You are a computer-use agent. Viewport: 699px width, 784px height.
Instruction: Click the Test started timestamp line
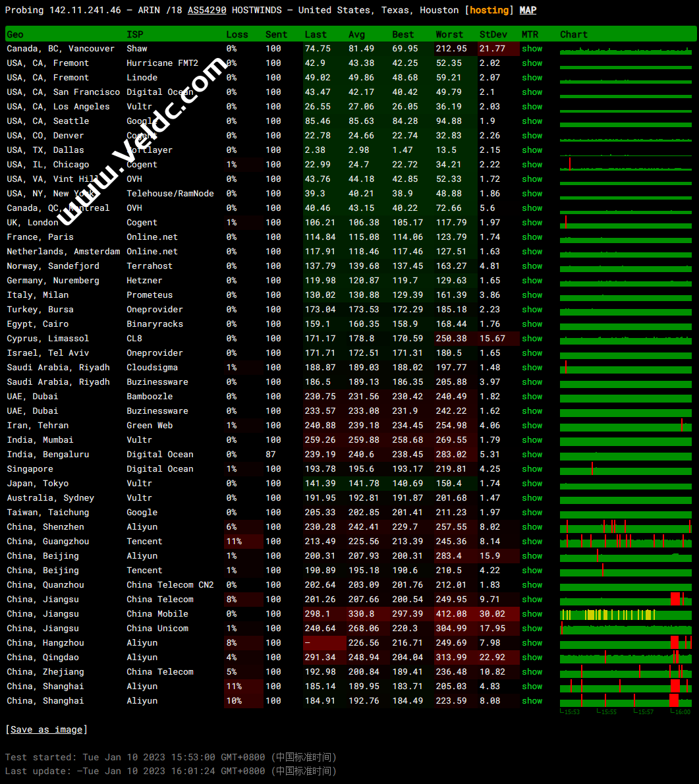171,757
